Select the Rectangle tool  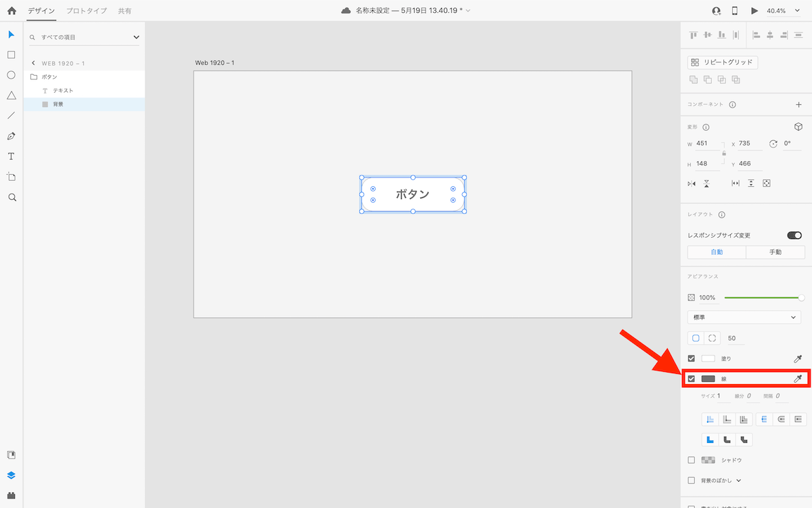[x=11, y=54]
